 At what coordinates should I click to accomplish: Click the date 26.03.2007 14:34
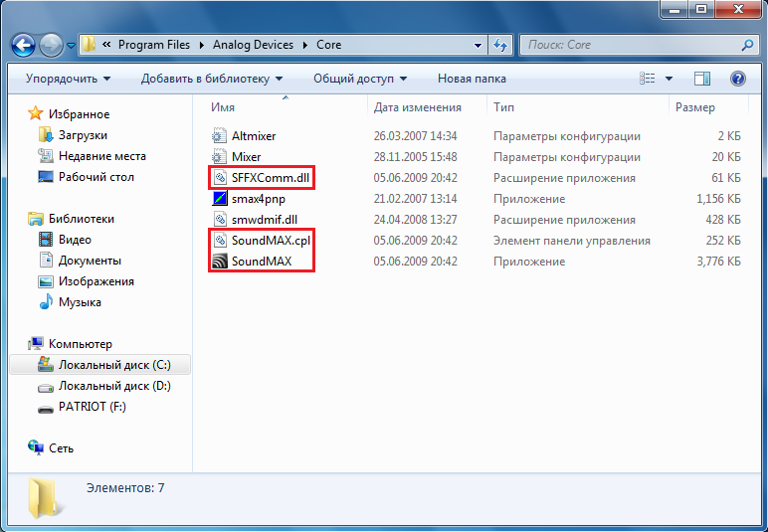click(416, 136)
